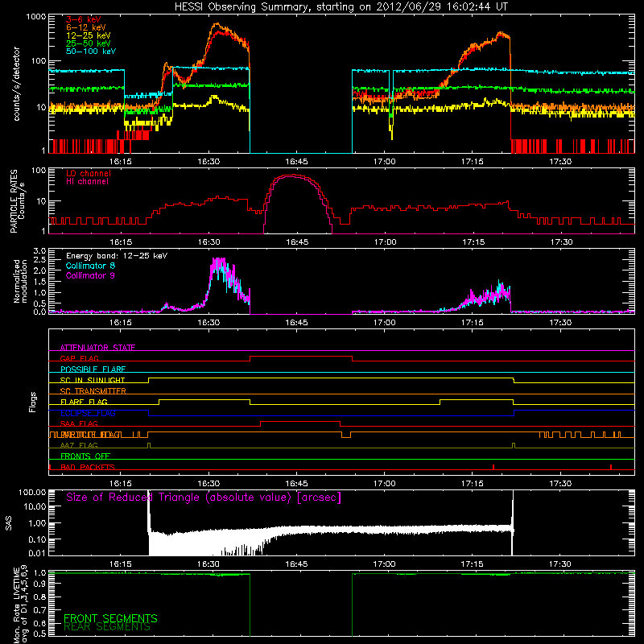Select the '6-12 keV' legend label
Screen dimensions: 644x644
pyautogui.click(x=86, y=27)
